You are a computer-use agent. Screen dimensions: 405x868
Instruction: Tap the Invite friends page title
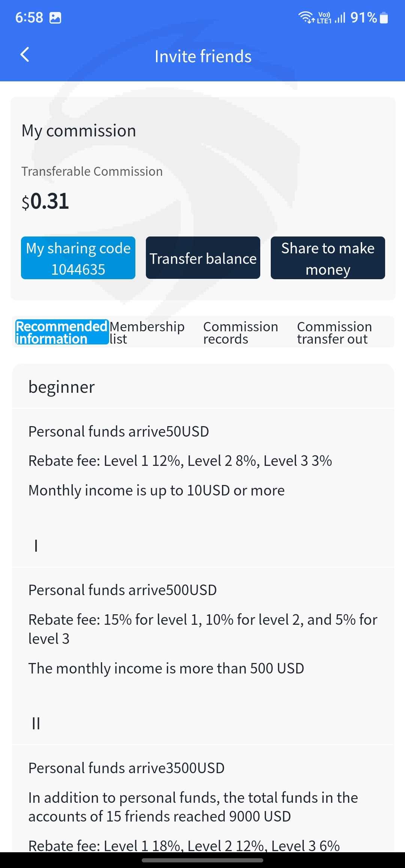203,56
